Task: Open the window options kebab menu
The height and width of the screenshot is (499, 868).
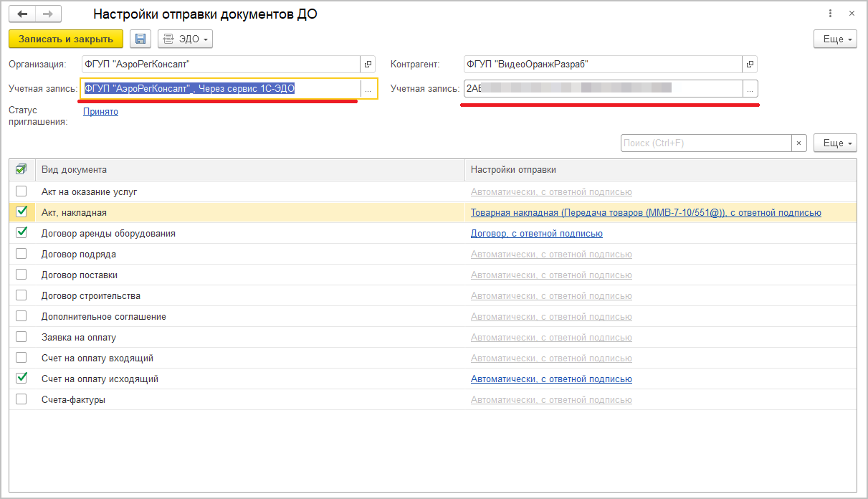Action: pyautogui.click(x=830, y=14)
